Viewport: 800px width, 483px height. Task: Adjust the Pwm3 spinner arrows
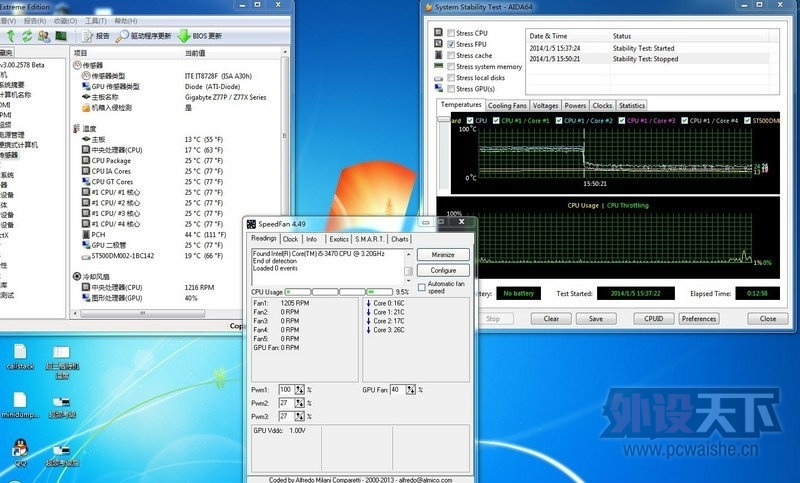pyautogui.click(x=299, y=416)
